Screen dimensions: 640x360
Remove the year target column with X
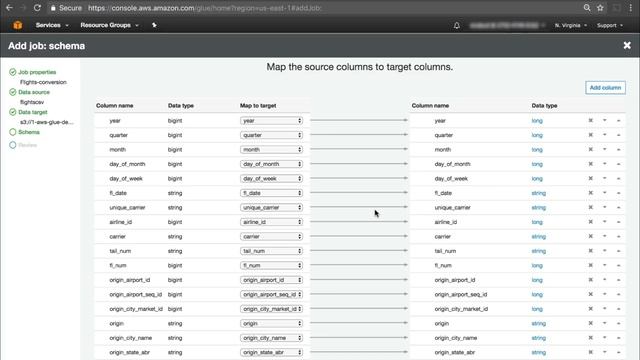[590, 120]
